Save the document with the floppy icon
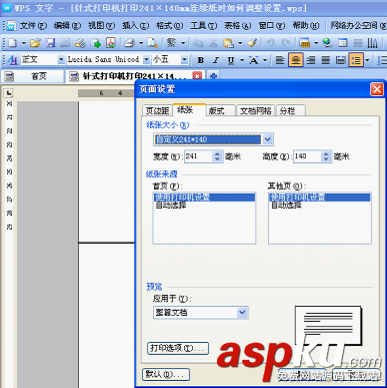Viewport: 387px width, 388px height. 50,43
